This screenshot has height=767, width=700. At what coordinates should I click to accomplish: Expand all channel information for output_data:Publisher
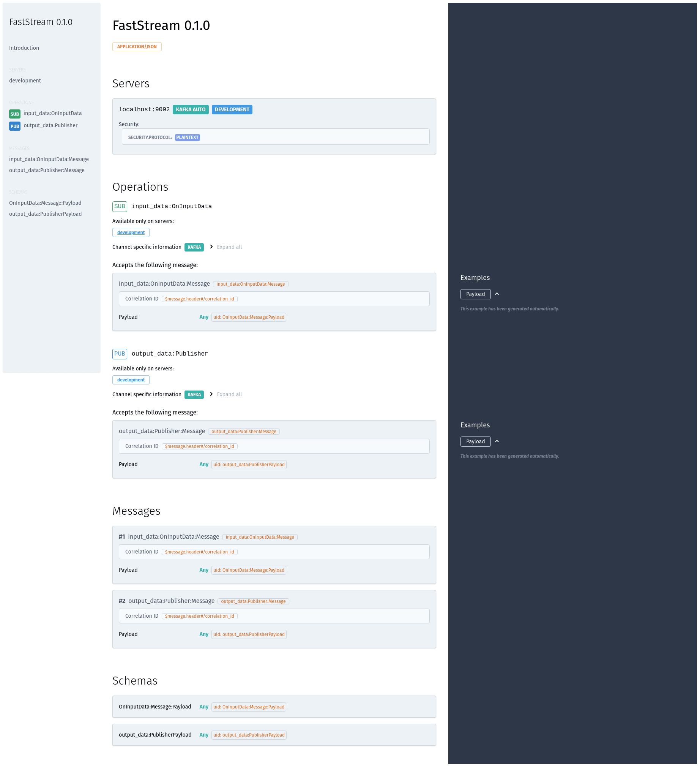pyautogui.click(x=229, y=394)
